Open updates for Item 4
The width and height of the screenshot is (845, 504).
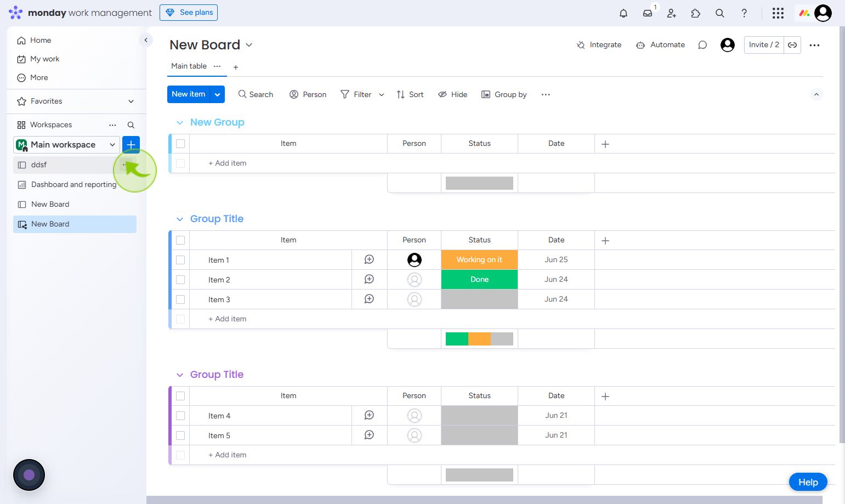pyautogui.click(x=370, y=415)
